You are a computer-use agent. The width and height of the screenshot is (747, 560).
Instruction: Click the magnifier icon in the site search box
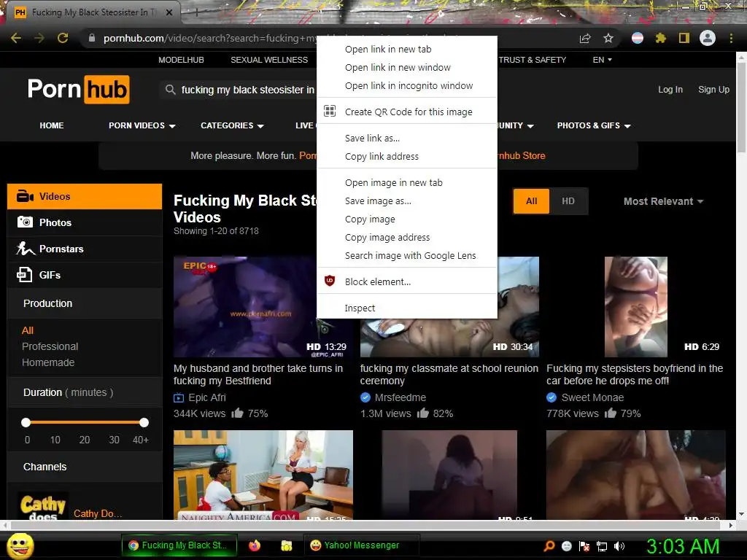[170, 90]
